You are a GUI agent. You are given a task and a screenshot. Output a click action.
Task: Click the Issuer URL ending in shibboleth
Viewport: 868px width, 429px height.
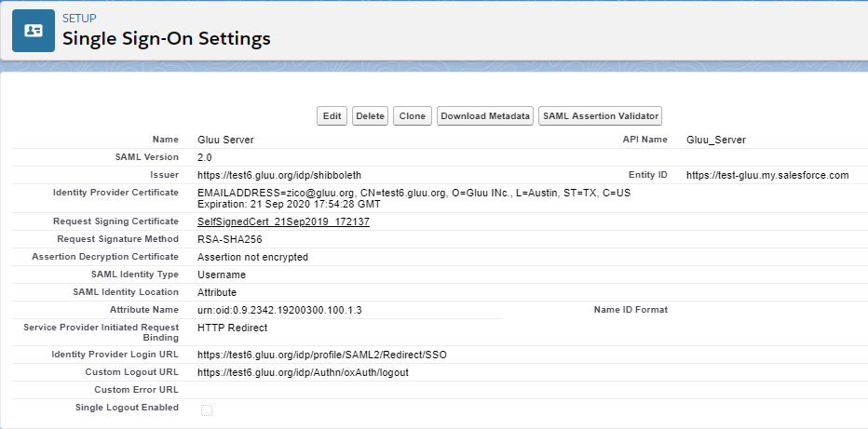click(x=279, y=175)
